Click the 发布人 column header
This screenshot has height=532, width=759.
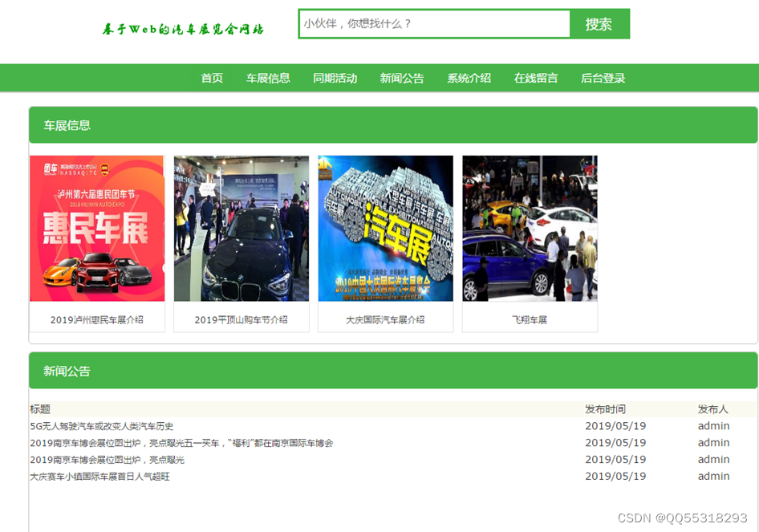point(713,409)
